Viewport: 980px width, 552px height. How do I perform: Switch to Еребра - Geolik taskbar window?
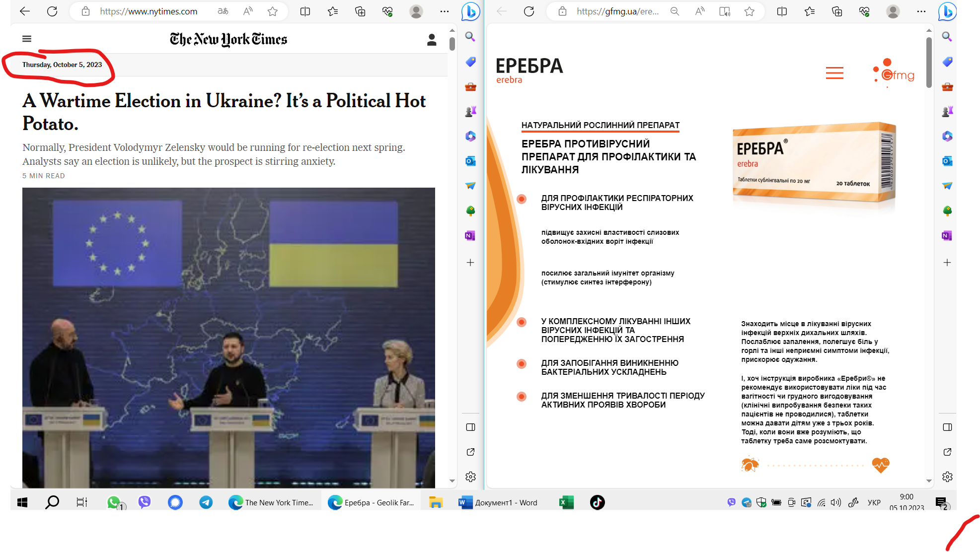pyautogui.click(x=371, y=502)
